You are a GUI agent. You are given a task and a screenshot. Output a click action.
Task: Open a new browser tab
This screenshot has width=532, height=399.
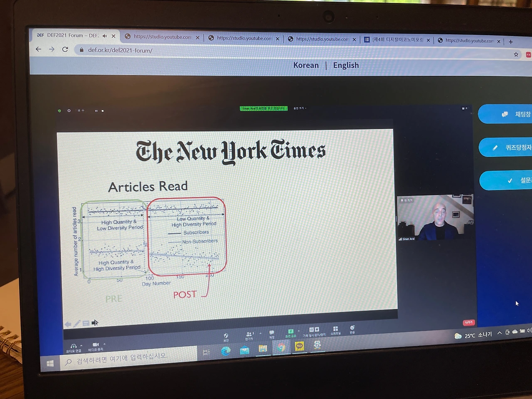coord(511,42)
